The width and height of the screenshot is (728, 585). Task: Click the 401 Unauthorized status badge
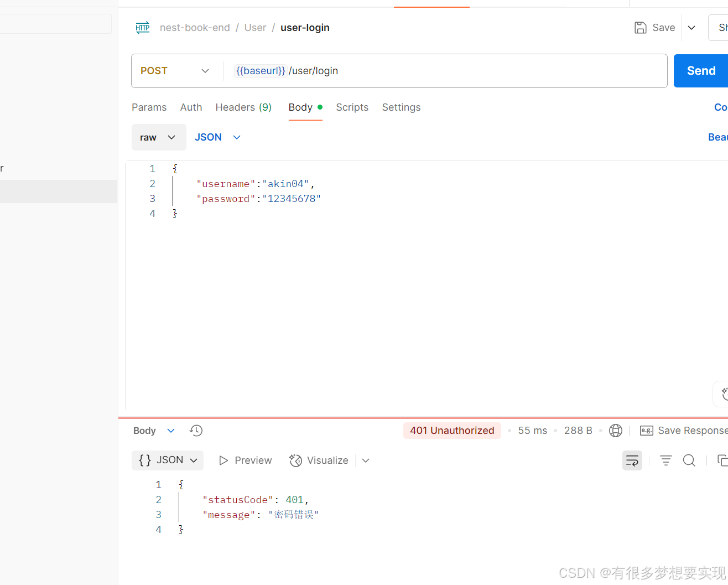[452, 431]
